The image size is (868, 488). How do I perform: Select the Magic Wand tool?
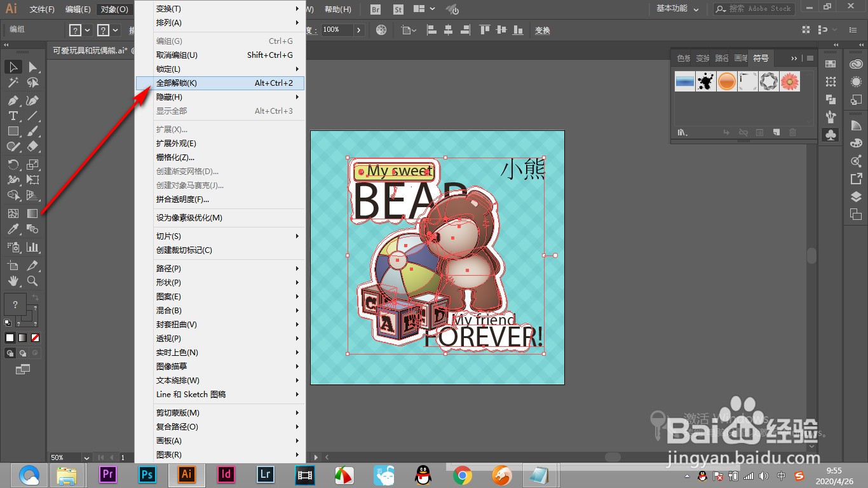click(13, 83)
